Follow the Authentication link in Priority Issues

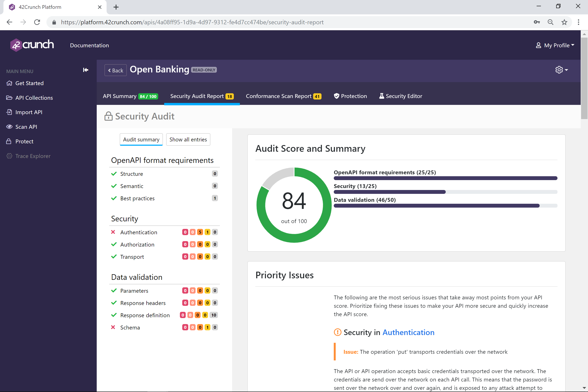(x=409, y=332)
